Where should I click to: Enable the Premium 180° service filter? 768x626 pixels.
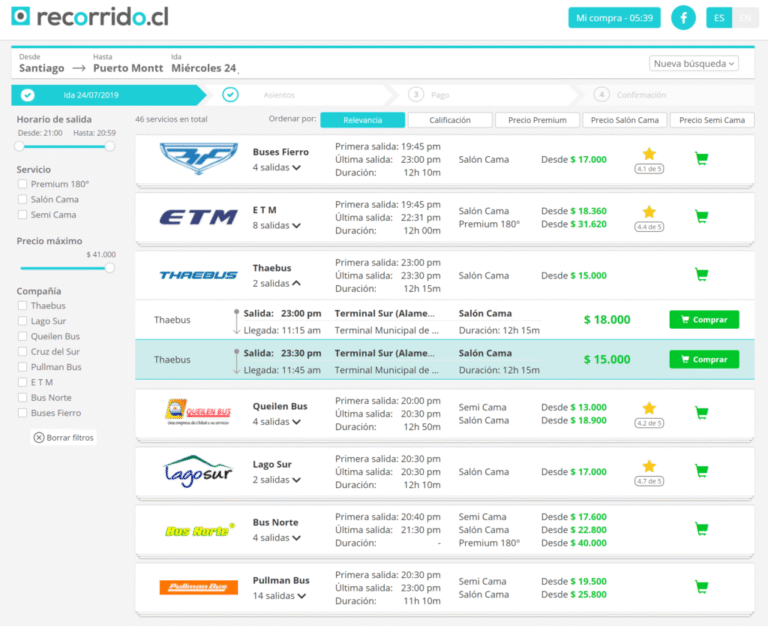(x=22, y=184)
